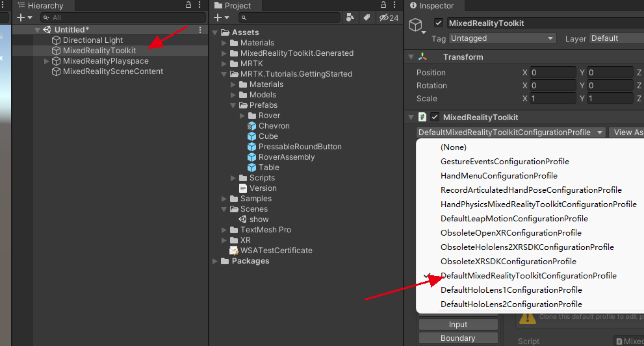The height and width of the screenshot is (346, 644).
Task: Open the Hierarchy panel options menu
Action: (x=200, y=5)
